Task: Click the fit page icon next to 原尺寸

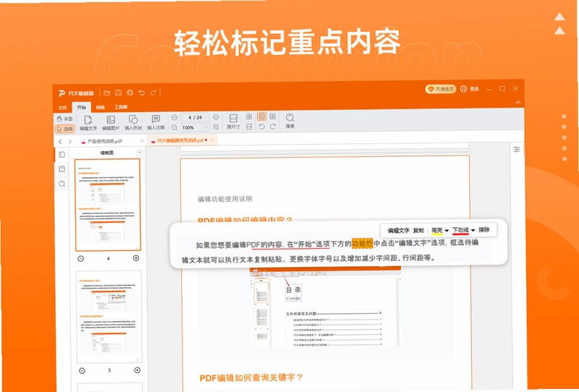Action: pyautogui.click(x=249, y=116)
